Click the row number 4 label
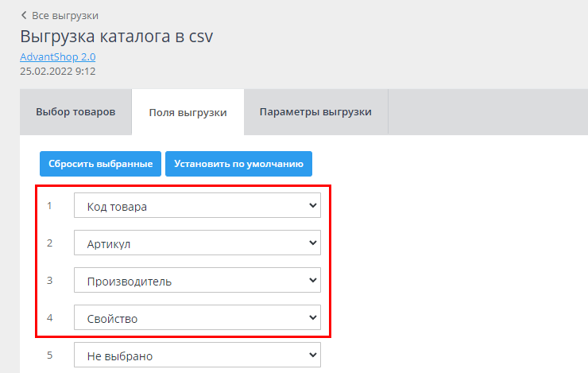 coord(49,318)
